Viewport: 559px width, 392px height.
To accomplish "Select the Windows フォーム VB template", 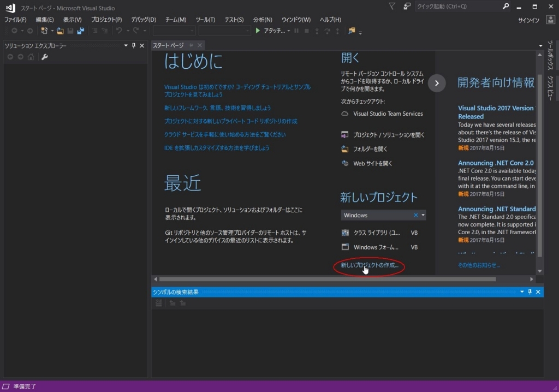I will (379, 247).
